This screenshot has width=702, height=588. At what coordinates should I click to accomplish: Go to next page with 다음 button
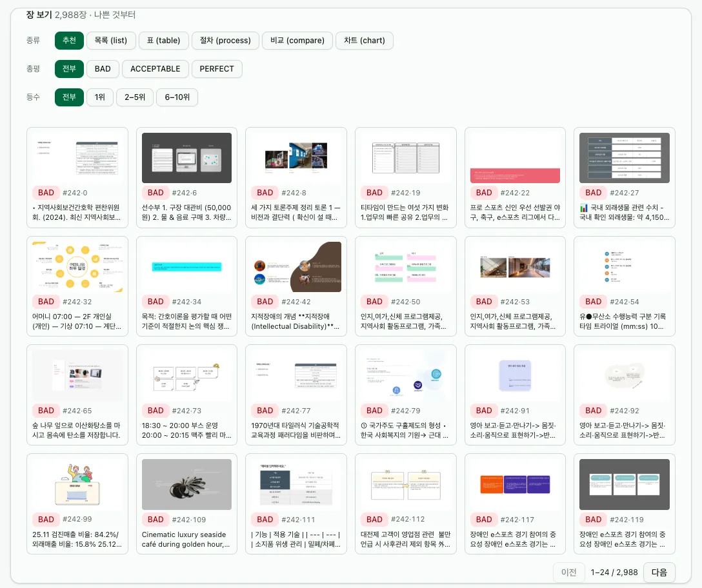(x=659, y=572)
